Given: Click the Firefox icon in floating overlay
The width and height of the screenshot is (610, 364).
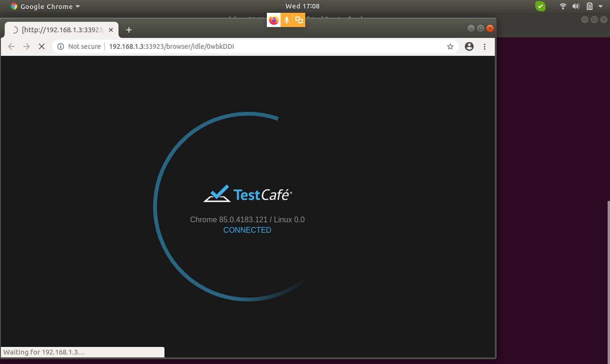Looking at the screenshot, I should click(273, 20).
